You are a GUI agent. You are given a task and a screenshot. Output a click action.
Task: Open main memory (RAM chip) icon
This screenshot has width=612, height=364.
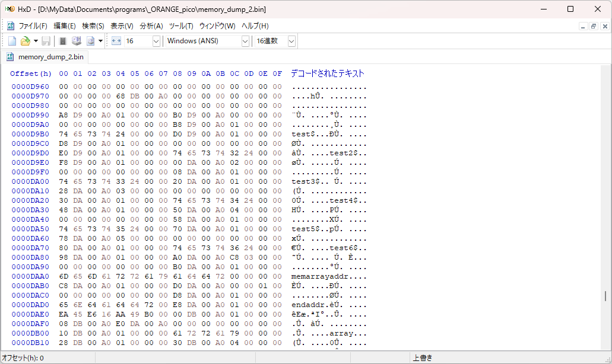pos(62,41)
